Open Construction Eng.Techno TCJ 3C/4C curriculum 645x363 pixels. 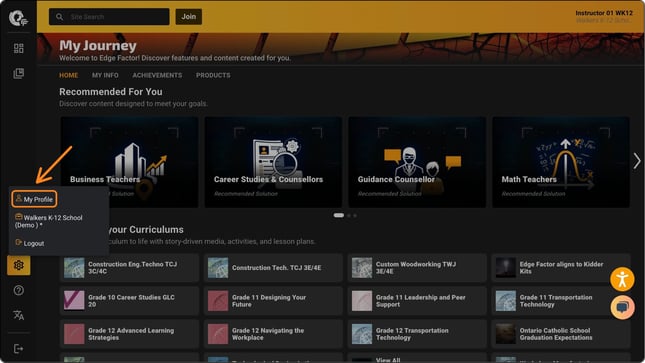pyautogui.click(x=130, y=268)
